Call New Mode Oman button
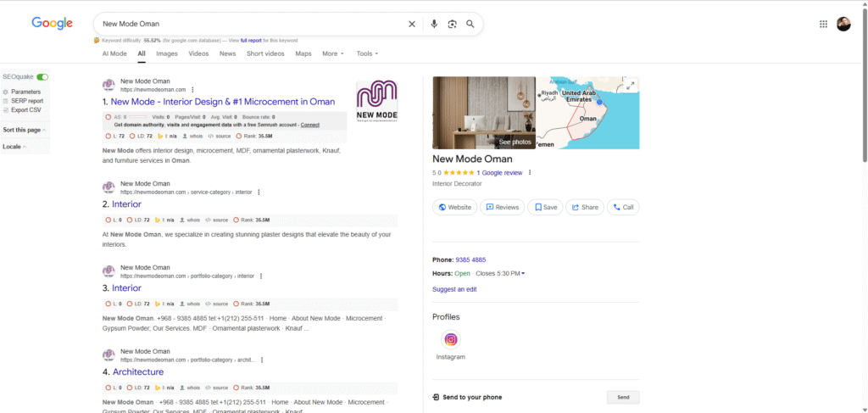This screenshot has height=413, width=868. 623,207
